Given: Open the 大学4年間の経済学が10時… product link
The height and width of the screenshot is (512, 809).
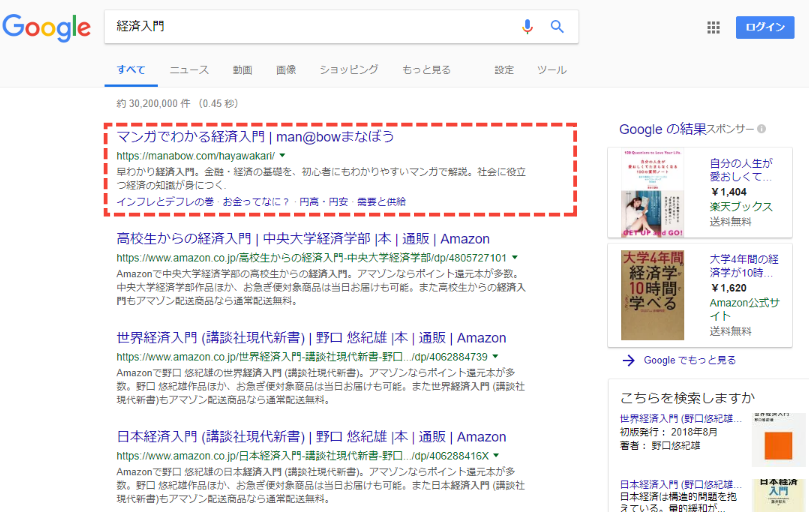Looking at the screenshot, I should click(x=744, y=266).
